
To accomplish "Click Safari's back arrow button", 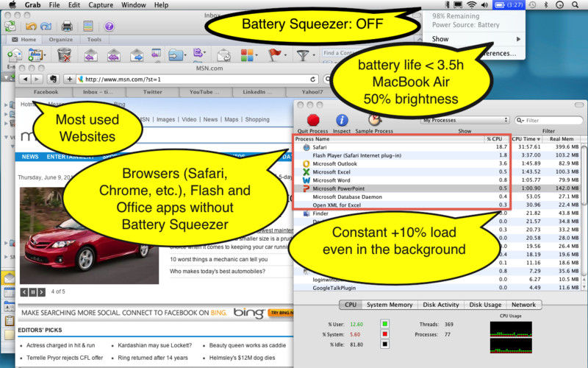I will tap(25, 79).
